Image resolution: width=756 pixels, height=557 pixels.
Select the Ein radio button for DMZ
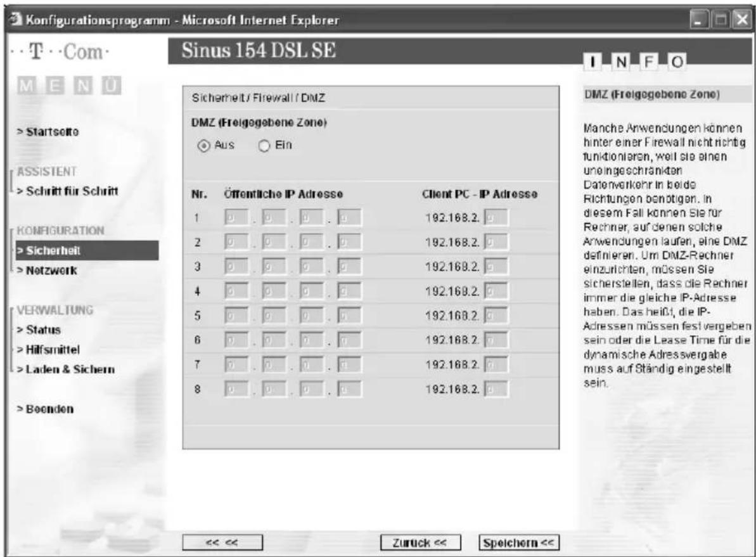pos(264,146)
